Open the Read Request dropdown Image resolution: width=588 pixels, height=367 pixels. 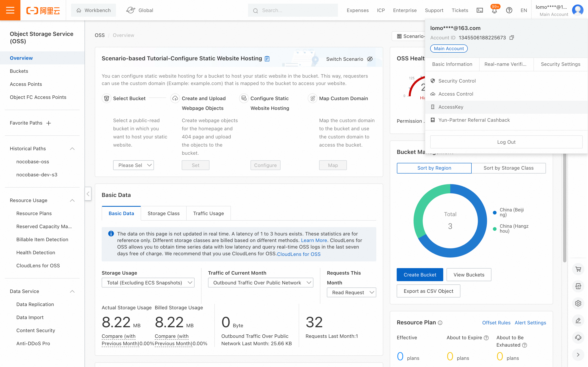pos(351,293)
